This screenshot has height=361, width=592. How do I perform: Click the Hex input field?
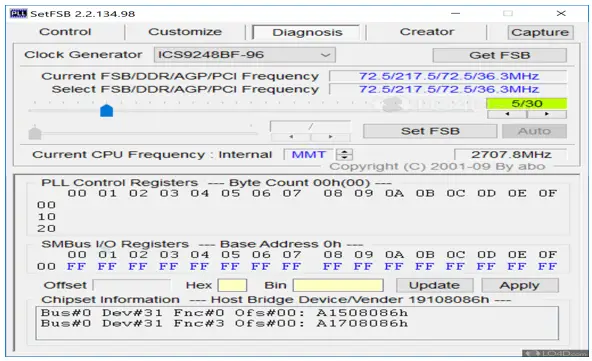(x=232, y=285)
